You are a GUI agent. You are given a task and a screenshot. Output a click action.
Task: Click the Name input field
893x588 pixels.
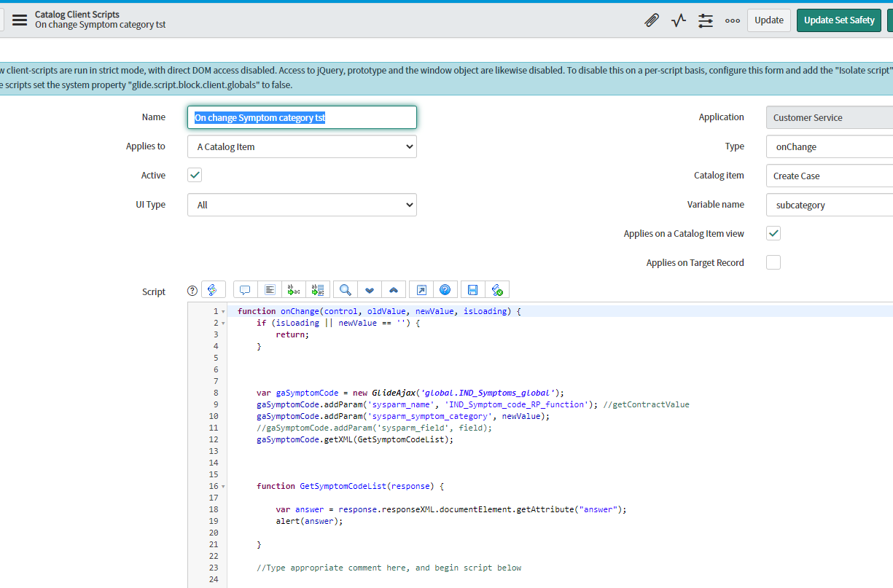(302, 117)
